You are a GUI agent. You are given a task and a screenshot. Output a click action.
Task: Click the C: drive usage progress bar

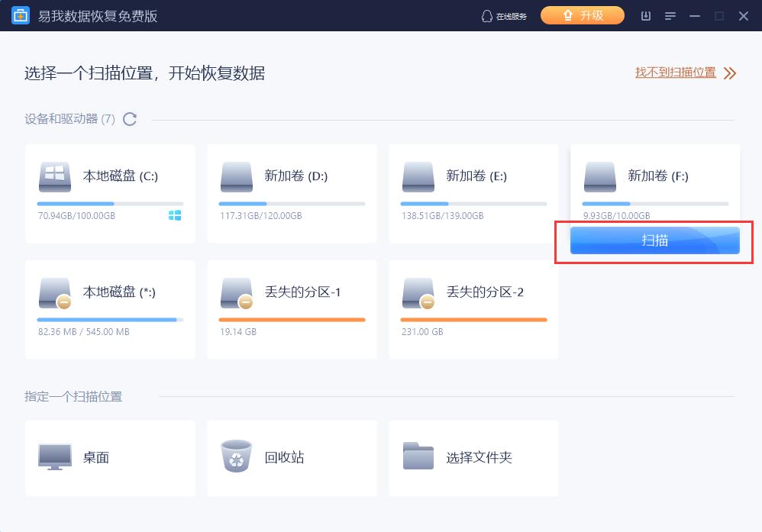[x=109, y=202]
